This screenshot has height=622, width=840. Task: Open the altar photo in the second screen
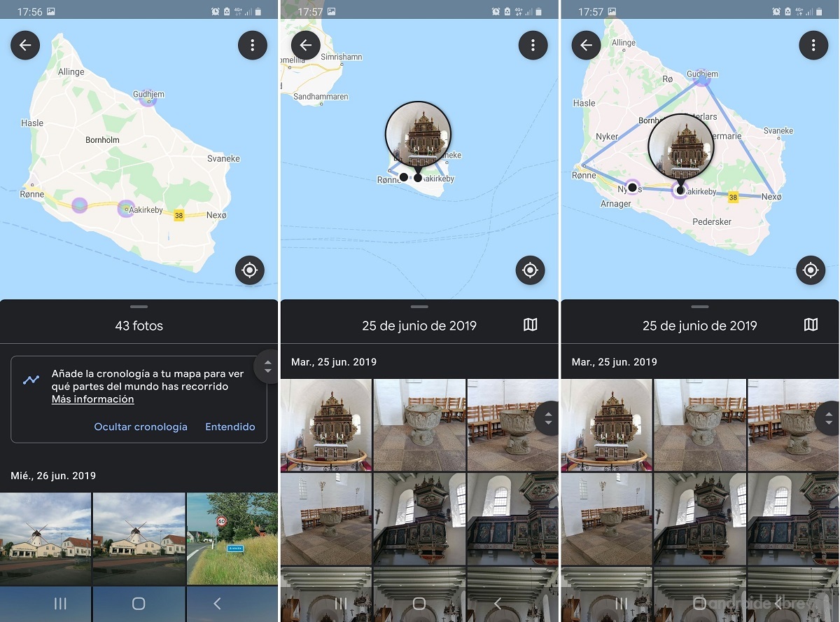[326, 424]
